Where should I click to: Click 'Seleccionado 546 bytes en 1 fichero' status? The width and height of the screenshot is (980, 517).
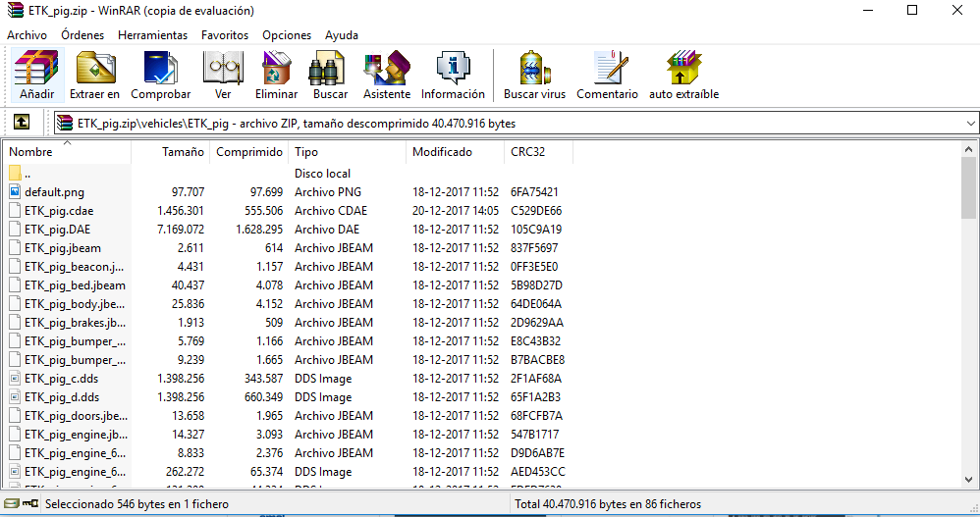point(136,504)
